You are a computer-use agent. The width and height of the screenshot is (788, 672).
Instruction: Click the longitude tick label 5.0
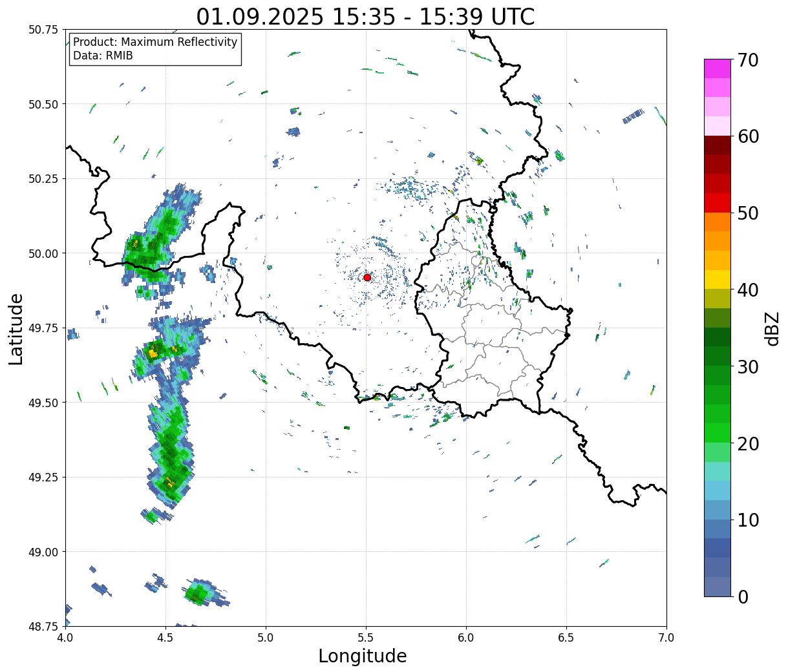(x=266, y=638)
